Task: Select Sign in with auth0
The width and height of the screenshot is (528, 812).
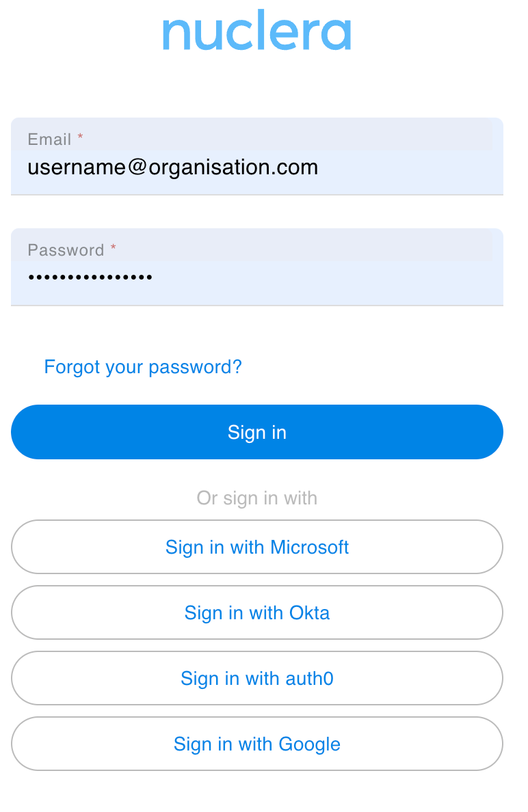Action: click(256, 678)
